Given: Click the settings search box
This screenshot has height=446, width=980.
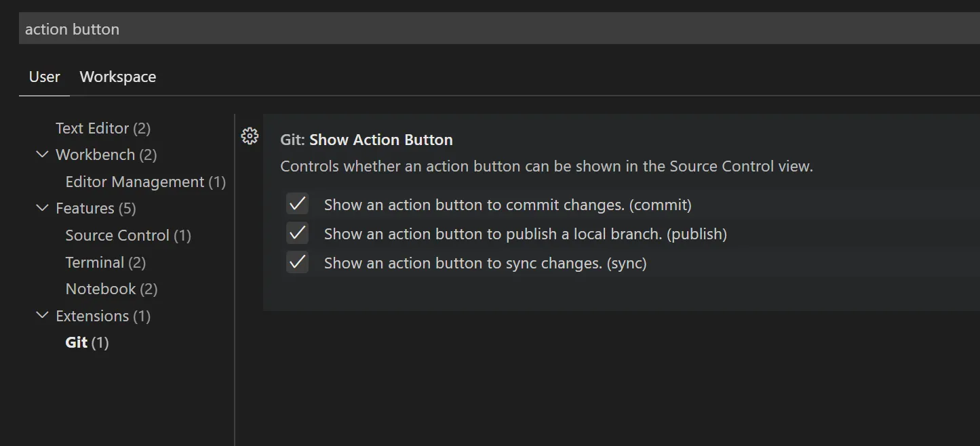Looking at the screenshot, I should 475,29.
